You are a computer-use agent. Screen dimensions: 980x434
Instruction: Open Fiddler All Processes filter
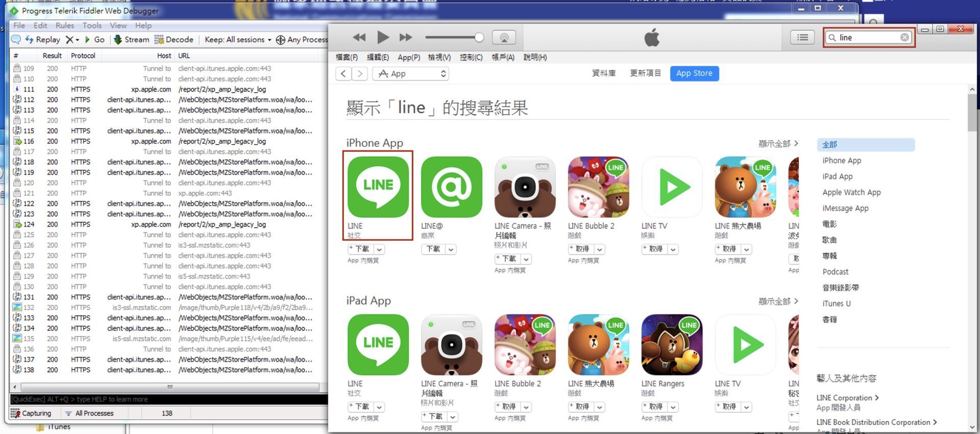tap(89, 413)
